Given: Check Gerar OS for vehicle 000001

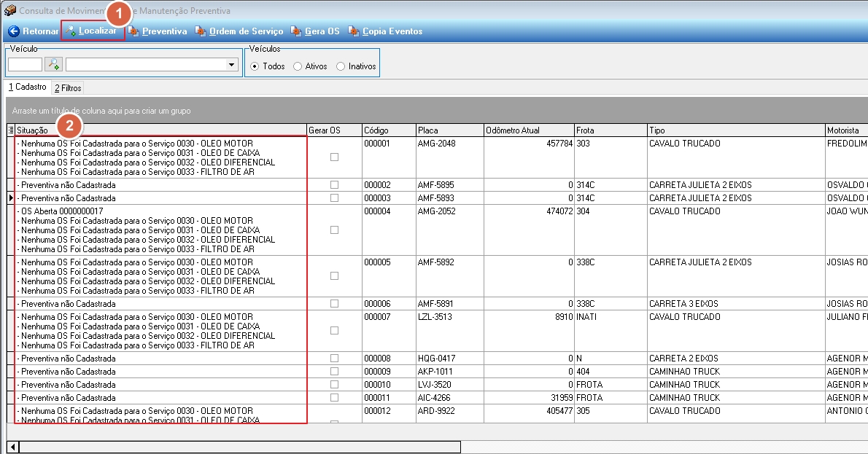Looking at the screenshot, I should [x=334, y=157].
